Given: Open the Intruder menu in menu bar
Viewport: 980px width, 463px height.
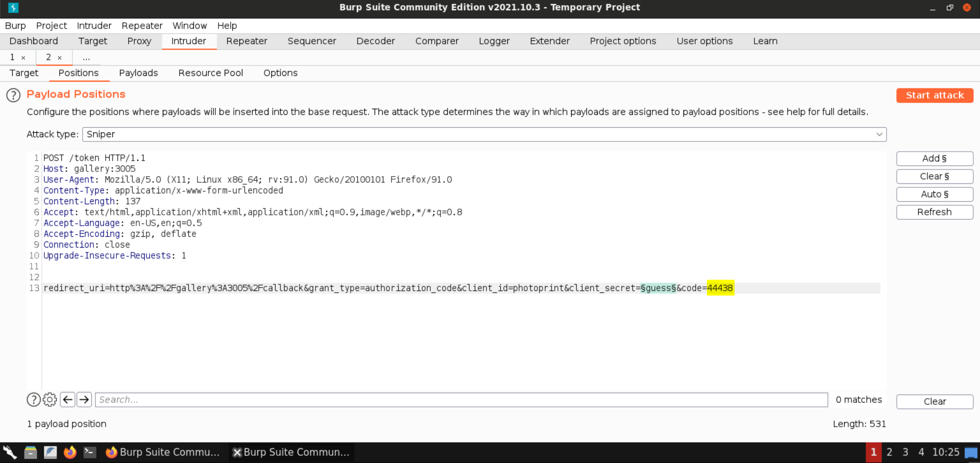Looking at the screenshot, I should click(94, 26).
